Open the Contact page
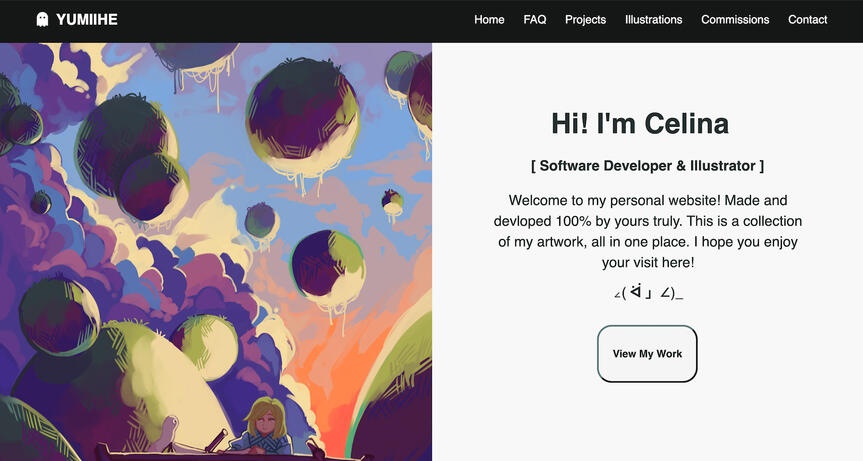863x461 pixels. pyautogui.click(x=807, y=20)
